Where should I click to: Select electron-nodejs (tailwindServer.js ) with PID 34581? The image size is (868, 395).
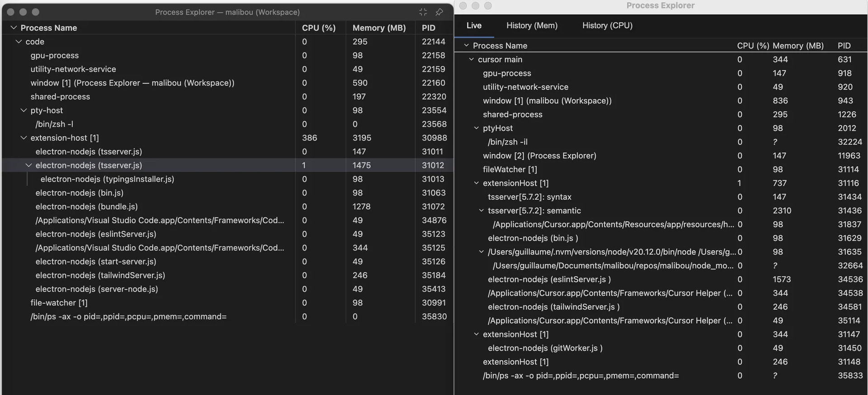(661, 307)
